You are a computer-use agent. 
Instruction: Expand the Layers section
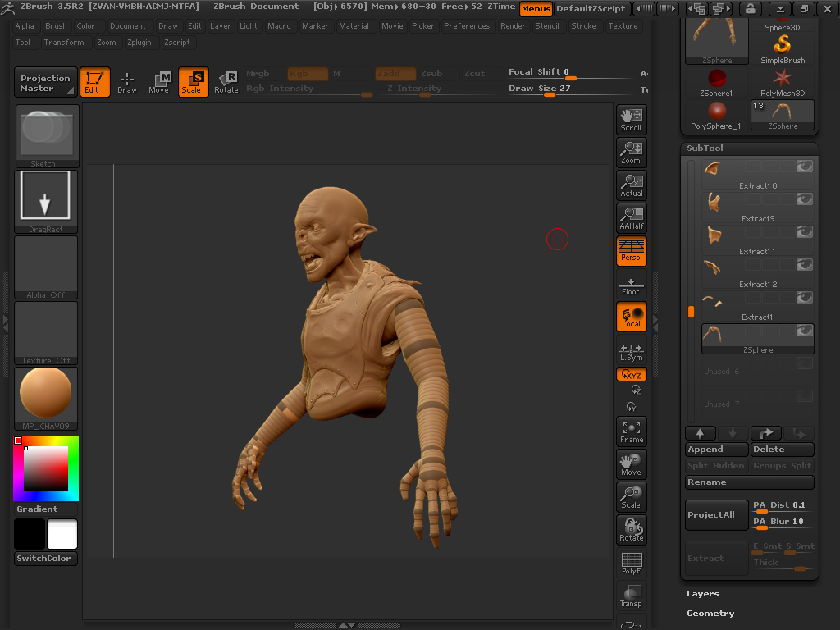point(703,594)
